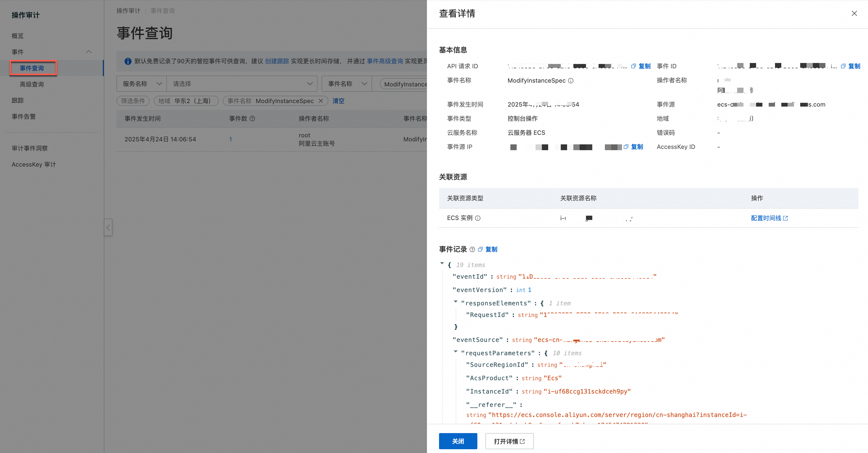Click the "eventVersion" key in the JSON
Screen dimensions: 868x453
(480, 290)
